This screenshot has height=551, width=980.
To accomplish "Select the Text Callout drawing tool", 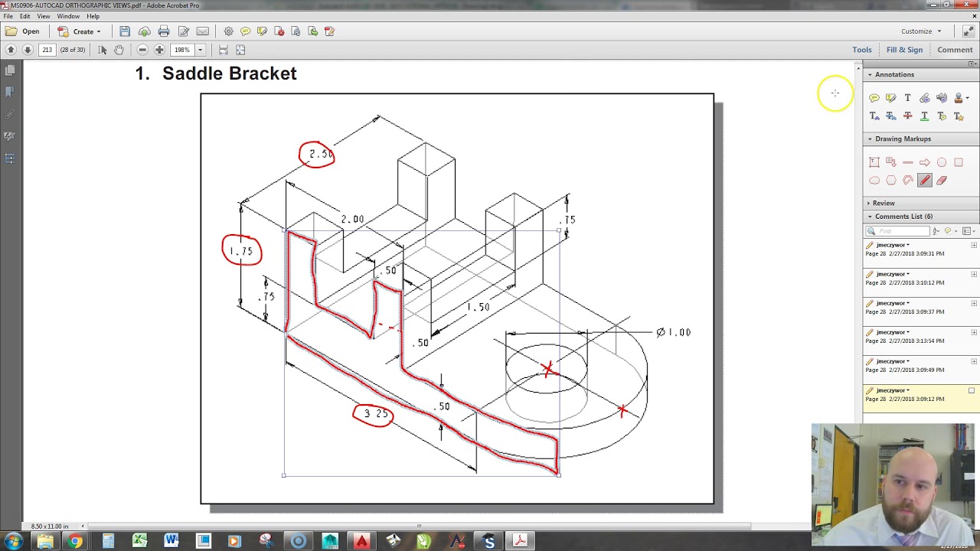I will (x=890, y=162).
